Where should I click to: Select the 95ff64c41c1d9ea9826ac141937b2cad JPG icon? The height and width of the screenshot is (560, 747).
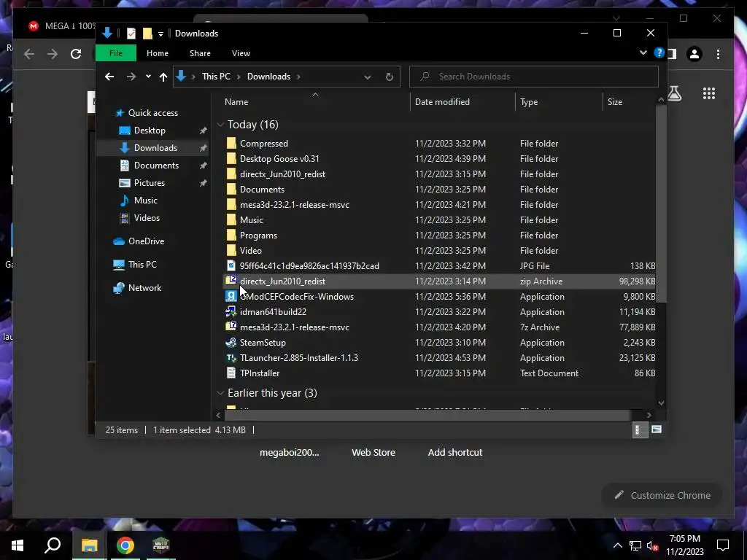point(231,265)
